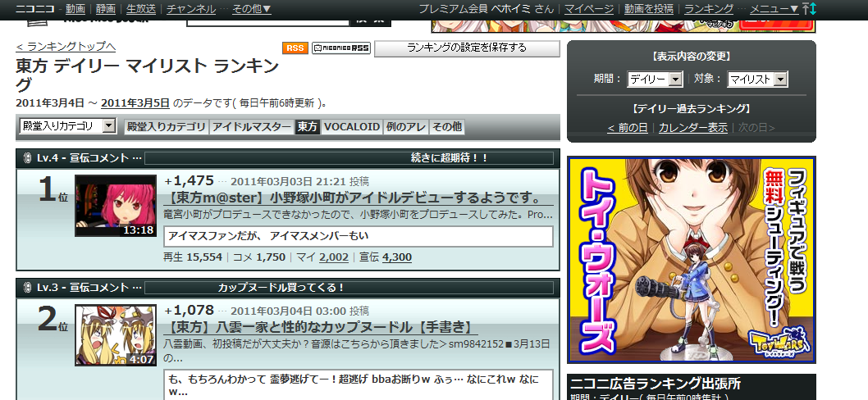
Task: Go back via ランキングトップへ link
Action: pos(66,47)
